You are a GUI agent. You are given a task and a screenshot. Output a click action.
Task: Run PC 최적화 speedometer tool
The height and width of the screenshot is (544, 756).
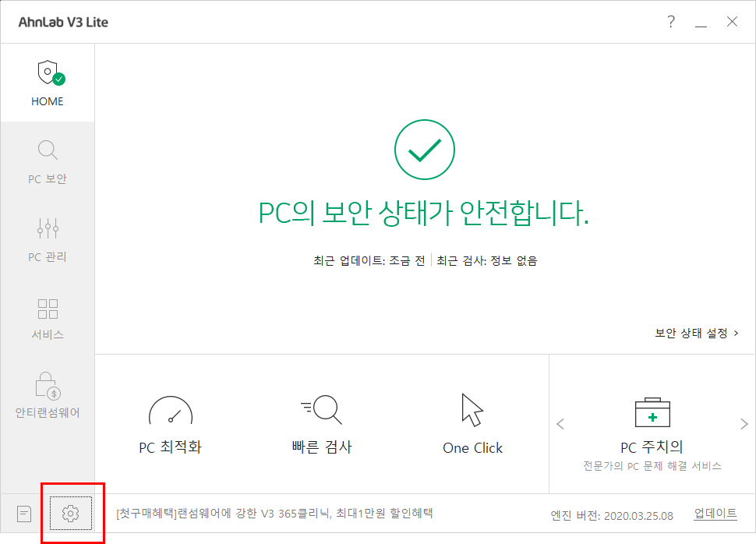coord(170,425)
